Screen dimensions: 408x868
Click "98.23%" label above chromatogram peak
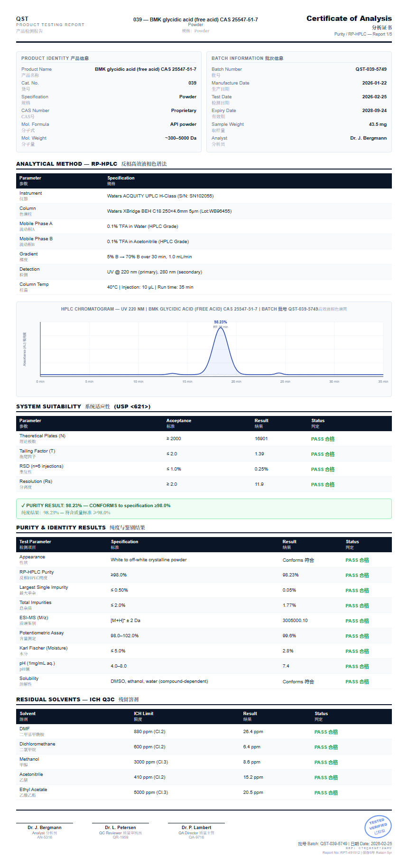[x=221, y=322]
